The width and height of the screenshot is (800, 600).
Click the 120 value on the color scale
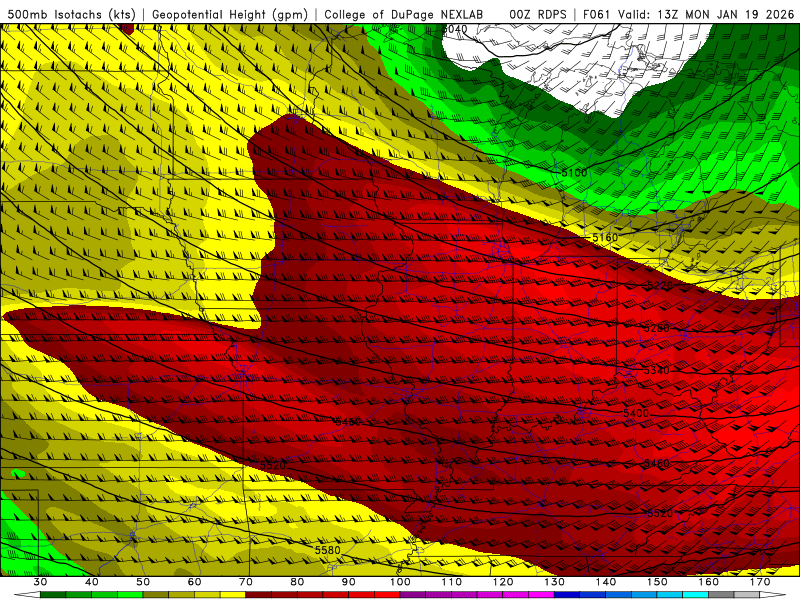tap(503, 582)
